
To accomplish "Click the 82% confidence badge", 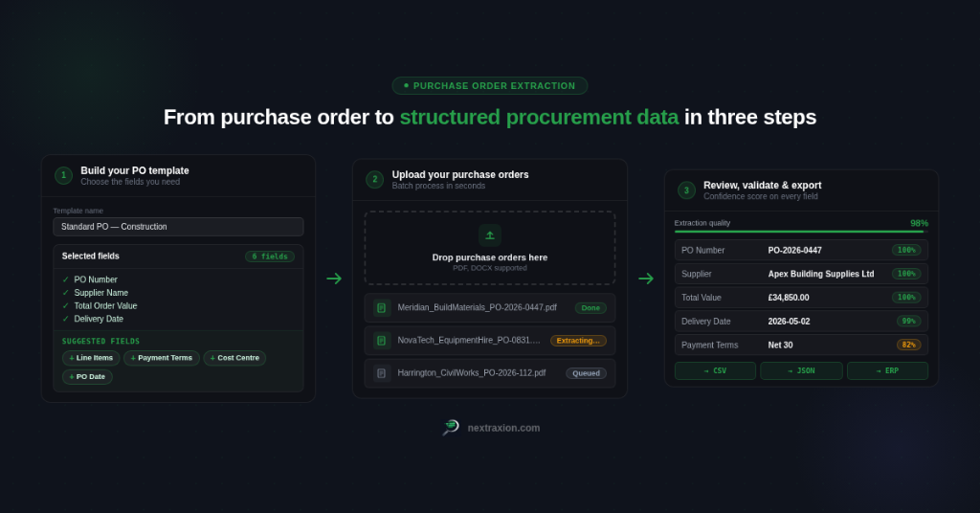I will click(909, 345).
